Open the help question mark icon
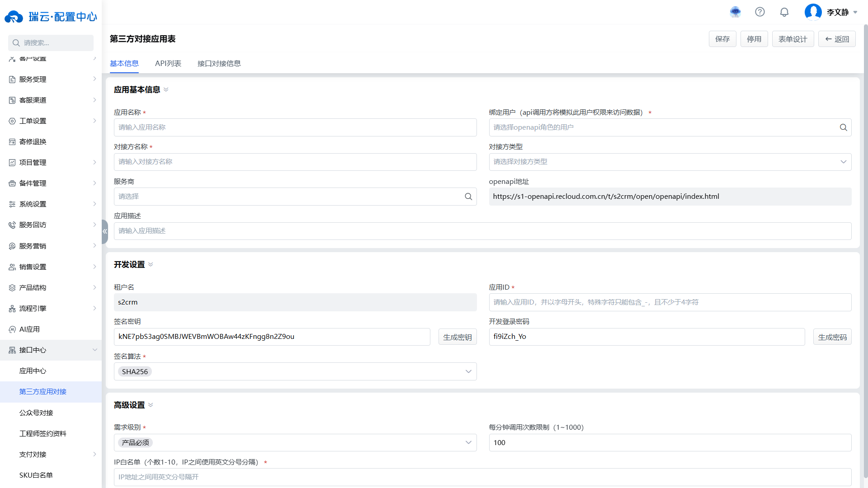Image resolution: width=868 pixels, height=488 pixels. (x=760, y=12)
